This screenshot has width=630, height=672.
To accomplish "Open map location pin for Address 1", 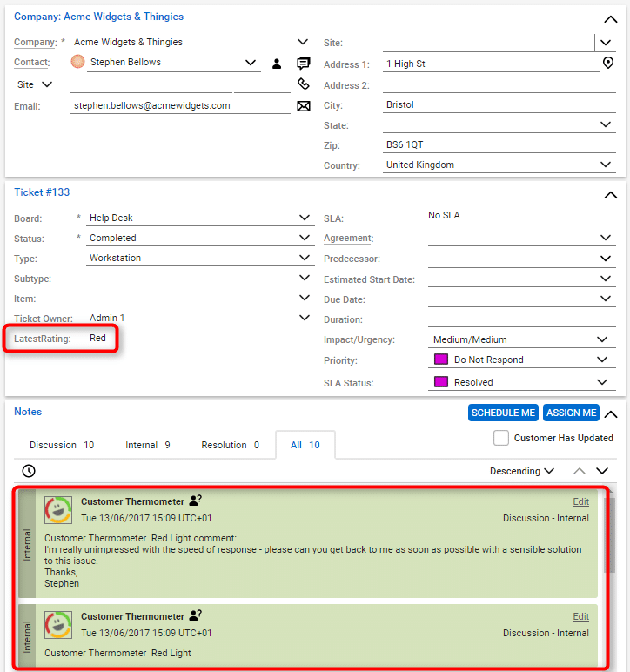I will (x=608, y=63).
